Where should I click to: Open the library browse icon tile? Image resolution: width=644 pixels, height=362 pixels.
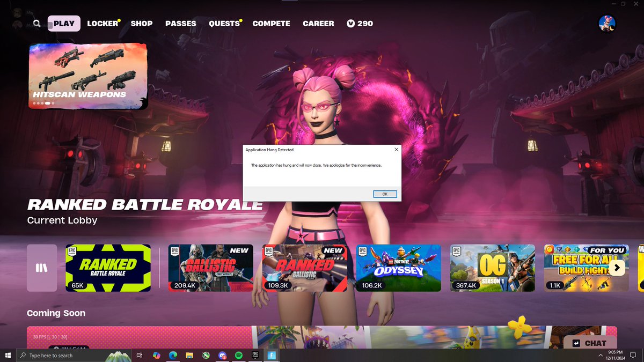[42, 268]
